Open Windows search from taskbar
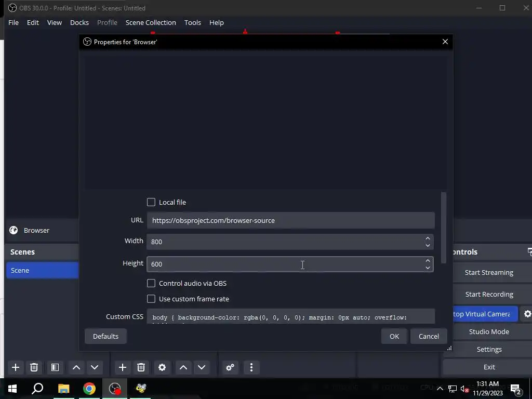 [37, 389]
